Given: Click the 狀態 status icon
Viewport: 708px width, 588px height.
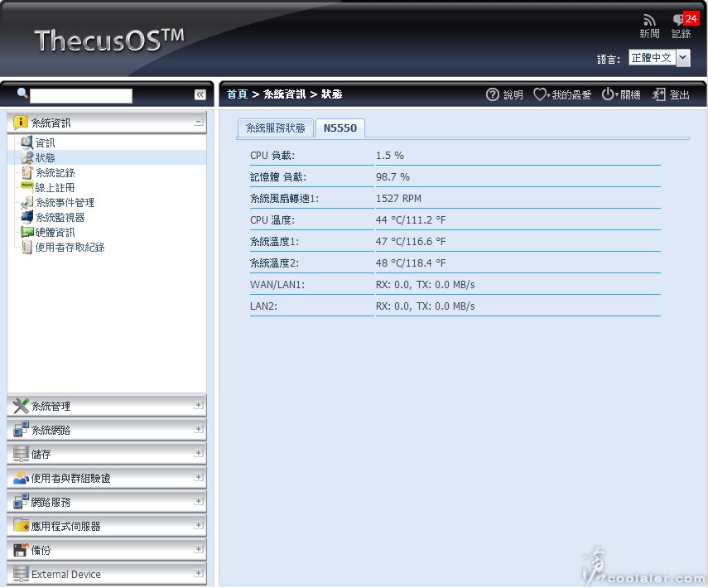Looking at the screenshot, I should pos(27,157).
